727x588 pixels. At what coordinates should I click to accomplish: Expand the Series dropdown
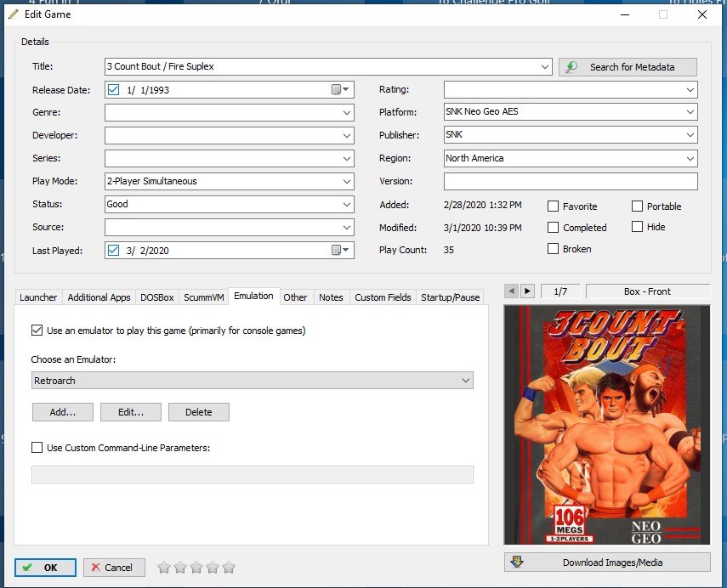pyautogui.click(x=347, y=158)
